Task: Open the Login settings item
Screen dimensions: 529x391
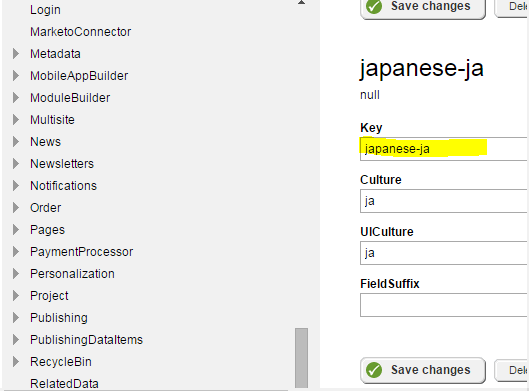Action: (45, 10)
